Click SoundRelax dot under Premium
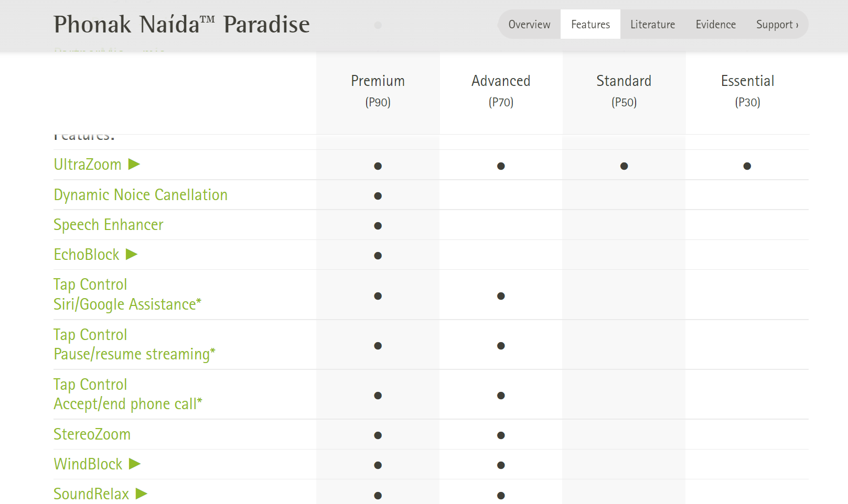 pyautogui.click(x=378, y=496)
